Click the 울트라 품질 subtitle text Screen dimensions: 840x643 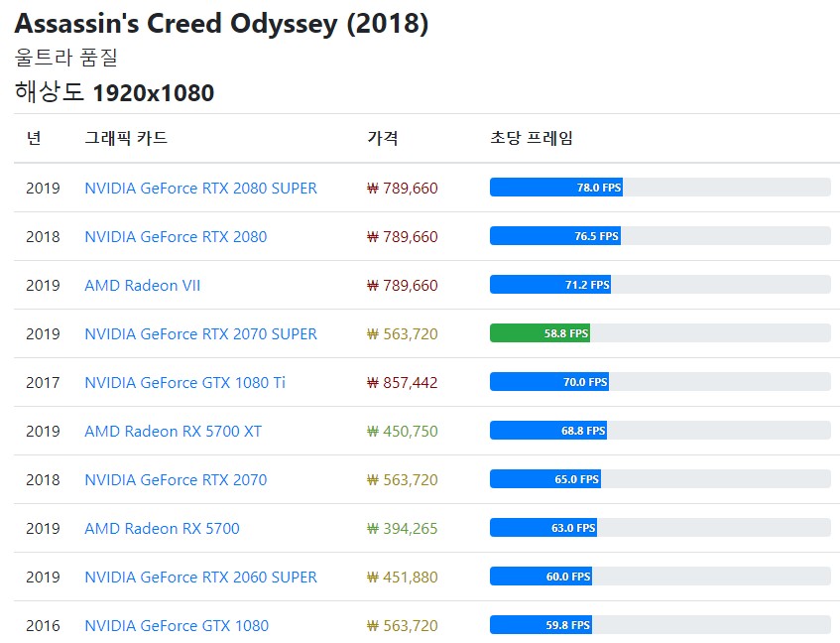(x=65, y=57)
